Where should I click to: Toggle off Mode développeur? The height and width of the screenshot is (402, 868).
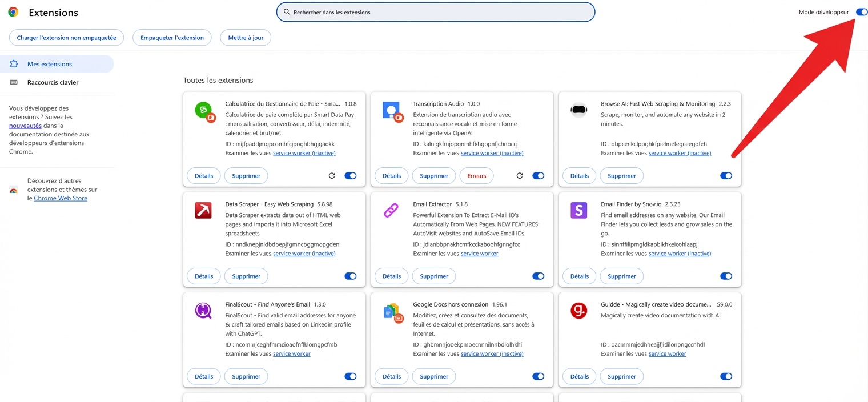[x=861, y=11]
